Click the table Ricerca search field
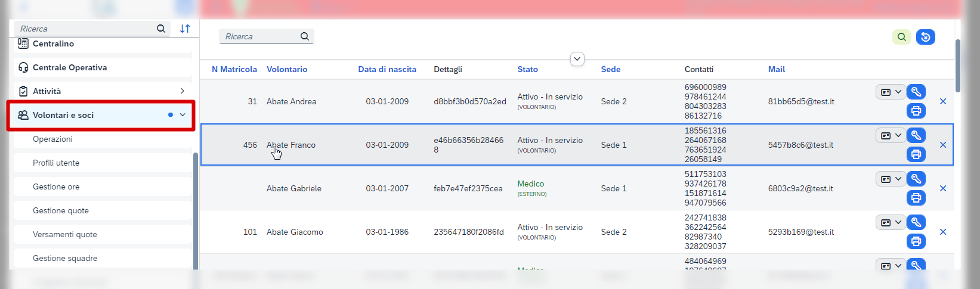The width and height of the screenshot is (980, 289). point(261,36)
